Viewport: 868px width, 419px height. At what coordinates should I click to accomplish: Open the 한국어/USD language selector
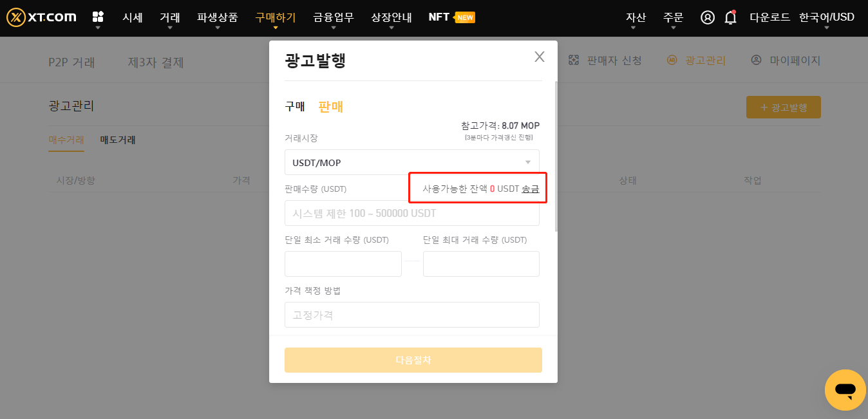pyautogui.click(x=827, y=17)
